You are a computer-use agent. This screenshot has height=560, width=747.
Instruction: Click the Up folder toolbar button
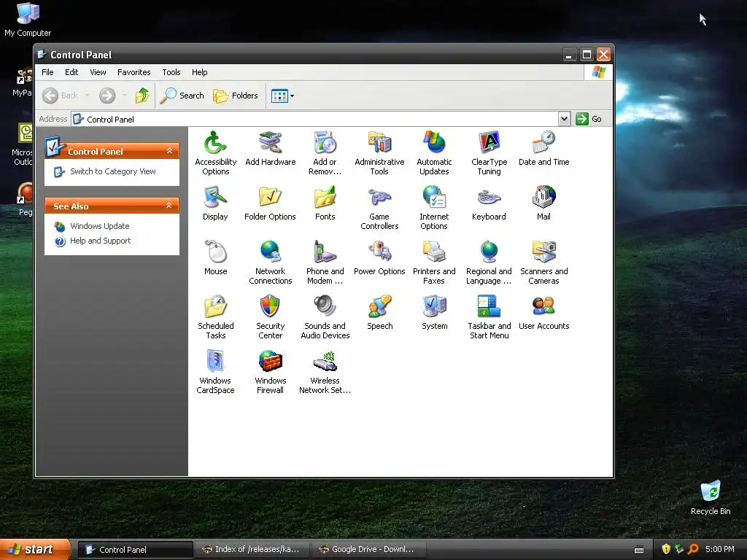(142, 96)
